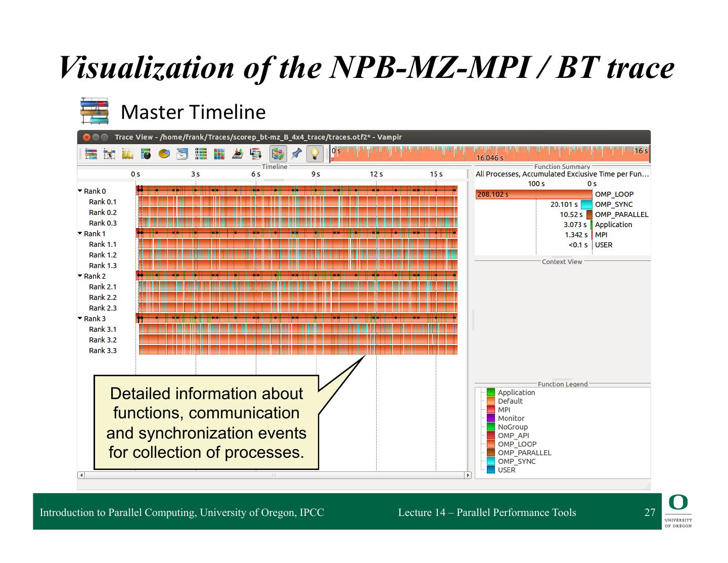Select the OMP_SYNC bar in Function Summary

(x=586, y=204)
